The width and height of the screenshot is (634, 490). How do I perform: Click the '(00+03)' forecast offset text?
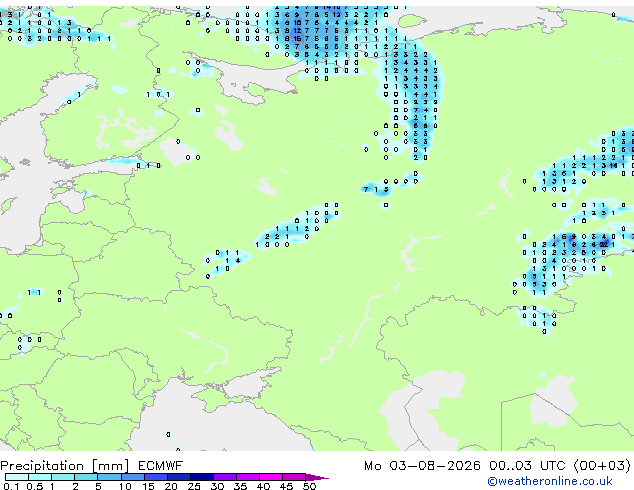click(x=602, y=466)
